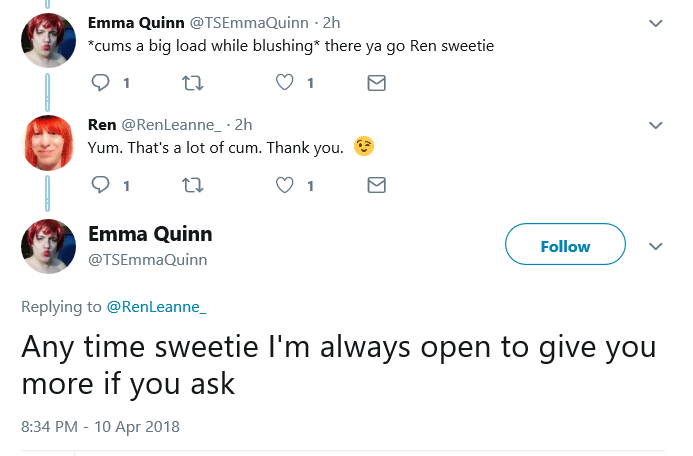The width and height of the screenshot is (693, 456).
Task: Like Ren's tweet with the heart
Action: [285, 185]
